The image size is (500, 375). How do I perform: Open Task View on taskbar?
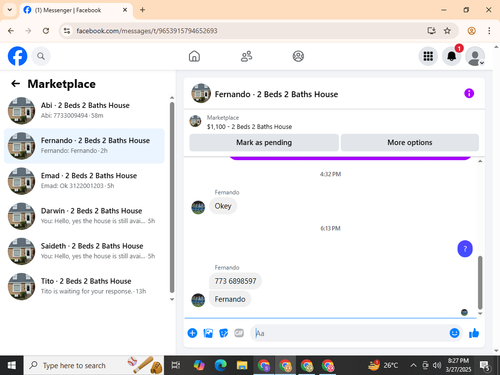176,365
